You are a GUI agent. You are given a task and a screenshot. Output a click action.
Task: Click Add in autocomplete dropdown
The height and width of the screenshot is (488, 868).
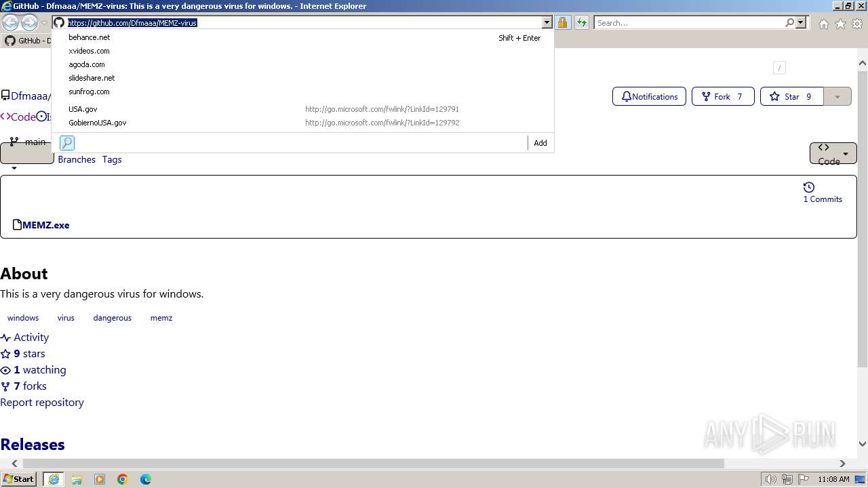pos(540,143)
